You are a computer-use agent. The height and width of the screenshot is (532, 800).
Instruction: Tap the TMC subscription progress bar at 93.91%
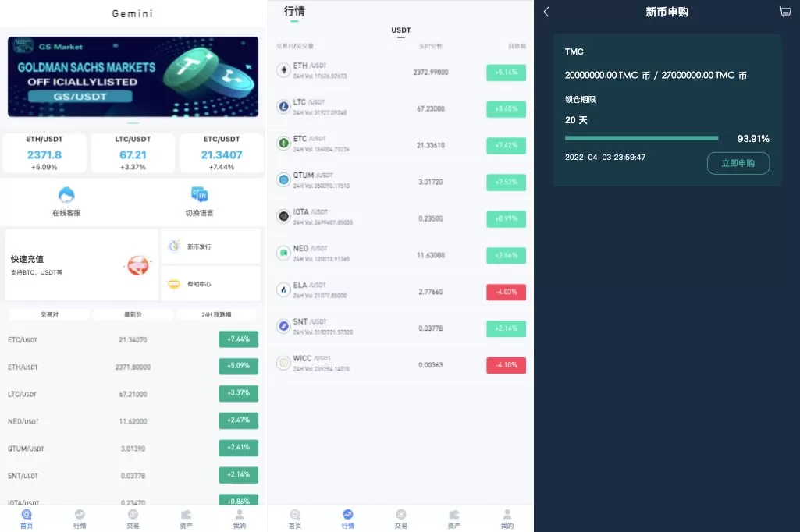coord(642,138)
